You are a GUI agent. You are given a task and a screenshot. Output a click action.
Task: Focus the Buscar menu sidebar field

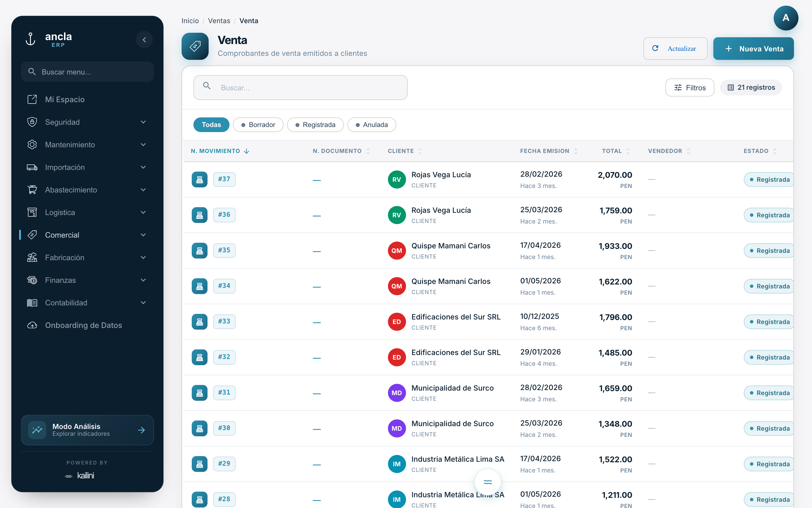87,72
